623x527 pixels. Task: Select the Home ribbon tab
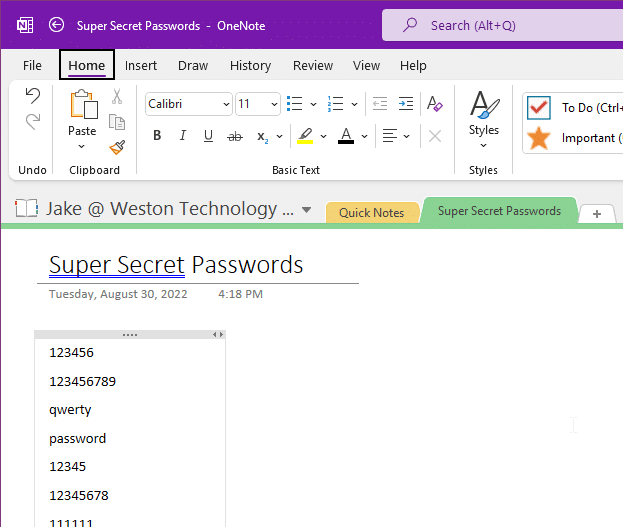click(87, 65)
